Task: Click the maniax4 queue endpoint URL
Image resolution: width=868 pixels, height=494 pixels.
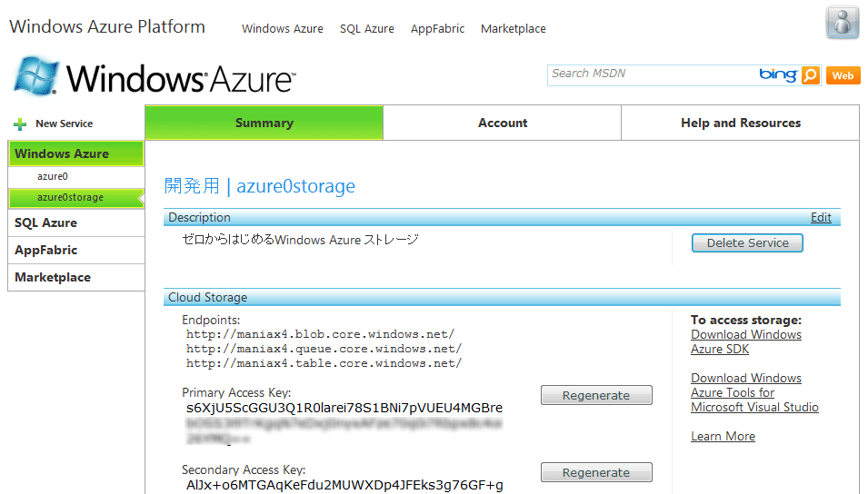Action: pyautogui.click(x=324, y=349)
